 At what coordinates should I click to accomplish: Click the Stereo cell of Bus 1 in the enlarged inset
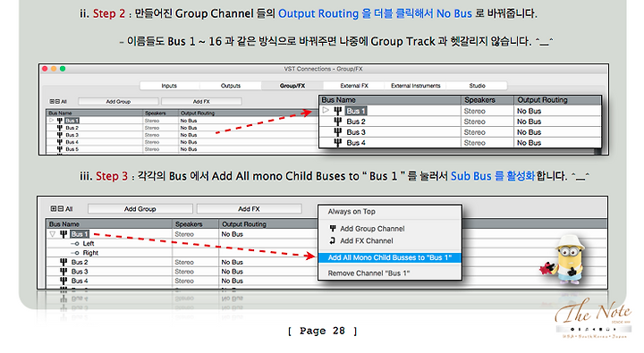click(474, 111)
